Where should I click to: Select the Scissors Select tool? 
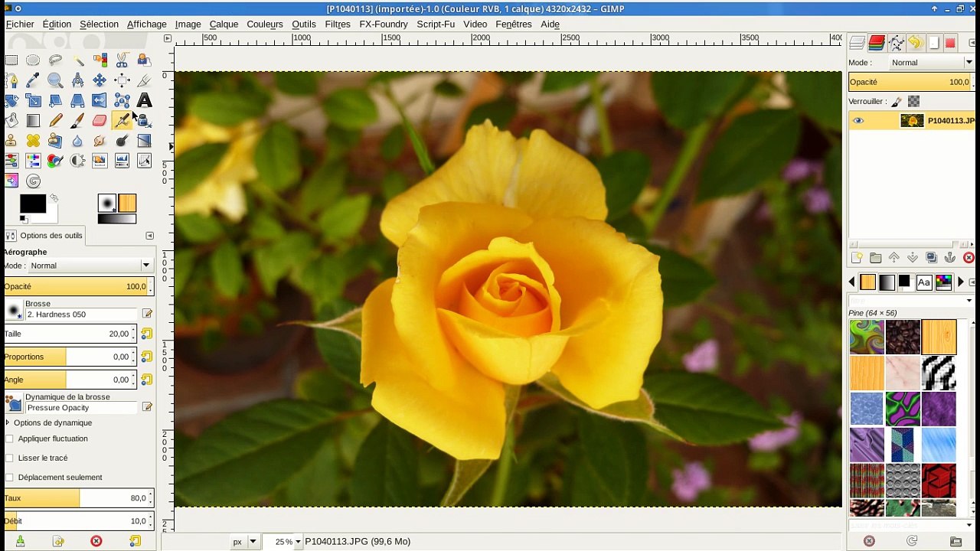[122, 60]
